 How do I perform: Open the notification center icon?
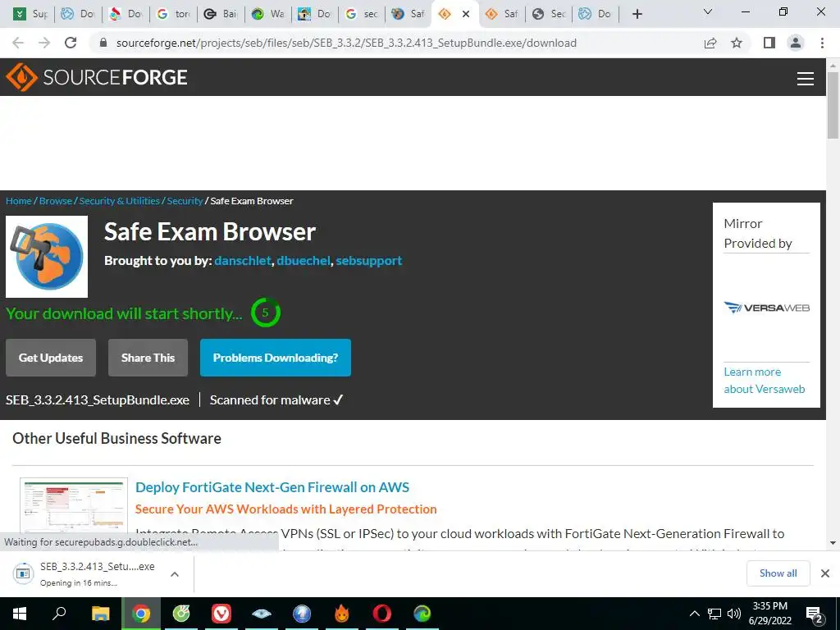815,614
